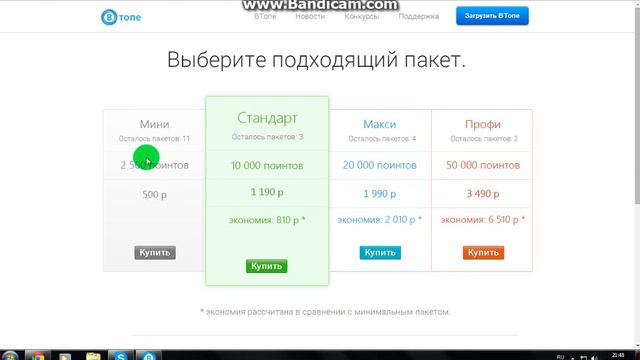Click the BTone logo in the header
Screen dimensions: 640x360
click(121, 17)
